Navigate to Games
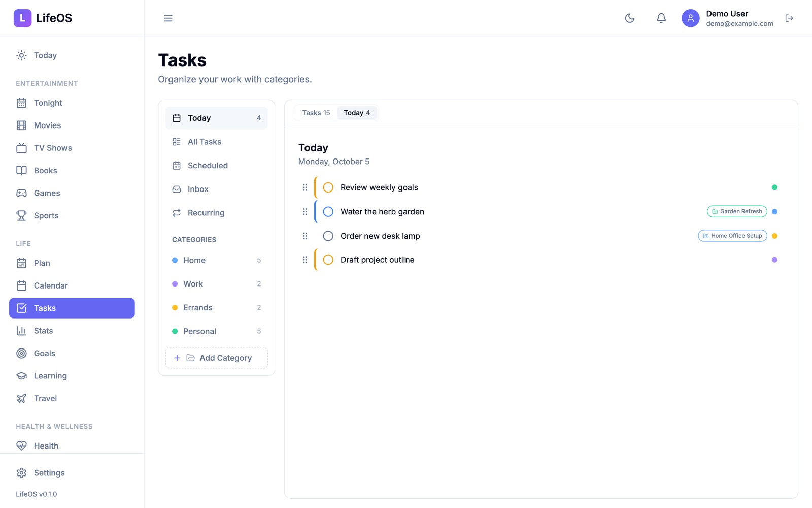Image resolution: width=812 pixels, height=508 pixels. click(72, 193)
